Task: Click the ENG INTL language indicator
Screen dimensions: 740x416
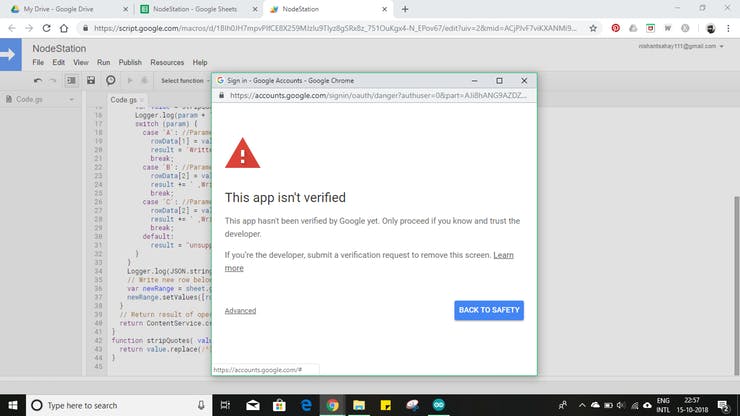Action: (x=663, y=405)
